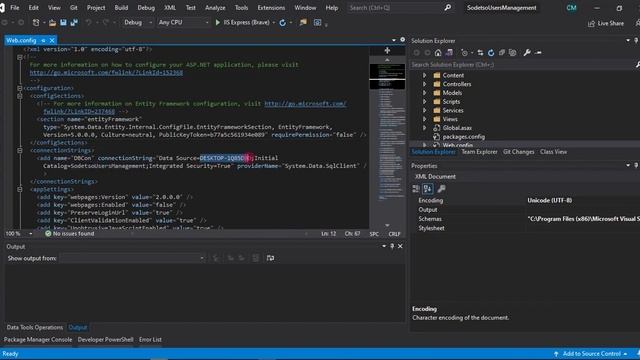The image size is (640, 360).
Task: Collapse the connectionStrings element in editor
Action: point(20,151)
